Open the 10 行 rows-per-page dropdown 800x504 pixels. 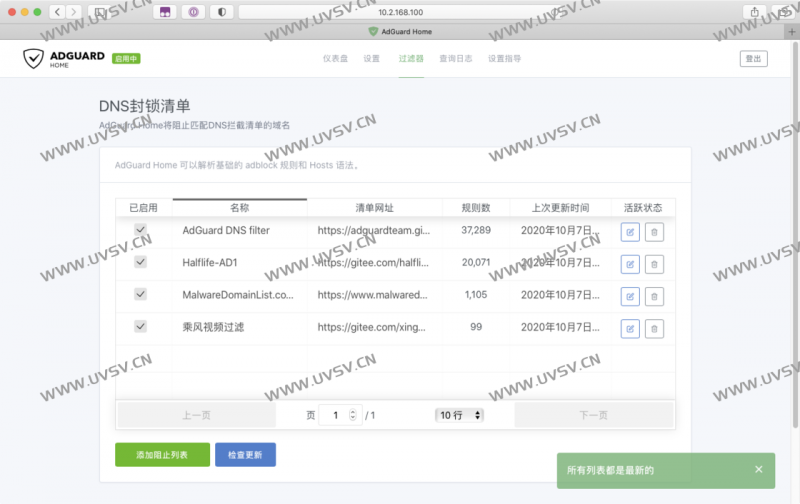point(459,415)
